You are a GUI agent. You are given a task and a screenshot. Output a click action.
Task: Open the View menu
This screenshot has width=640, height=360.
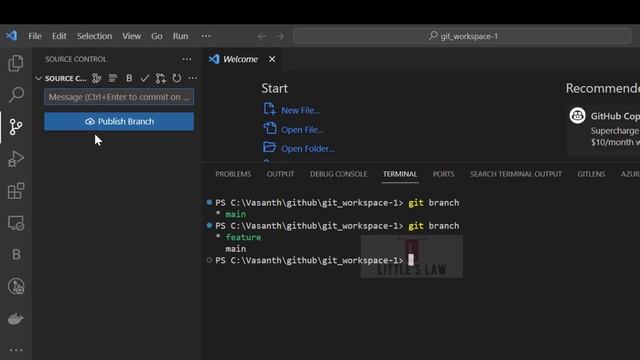(131, 36)
